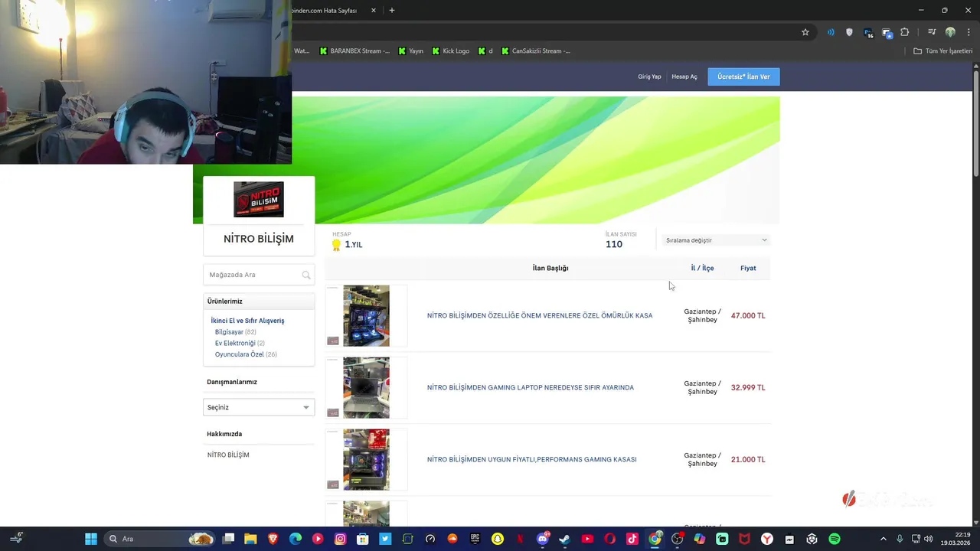Open the media control toolbar icon
980x551 pixels.
(932, 32)
